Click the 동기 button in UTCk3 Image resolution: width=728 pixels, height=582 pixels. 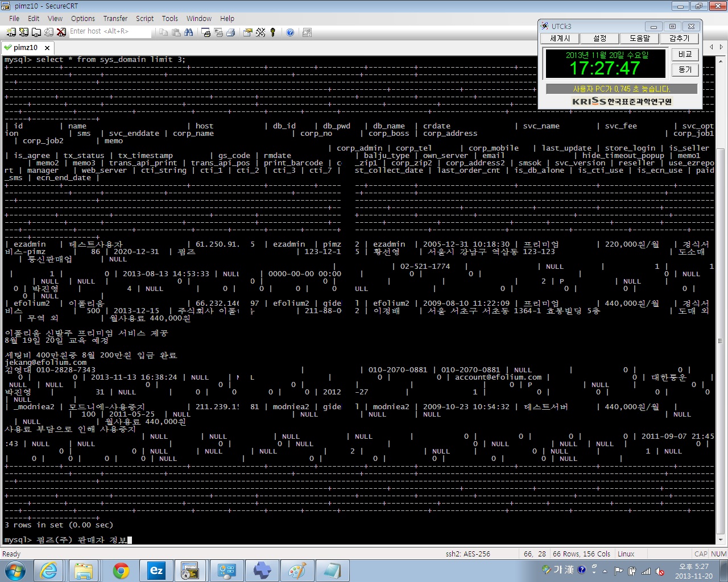[685, 69]
